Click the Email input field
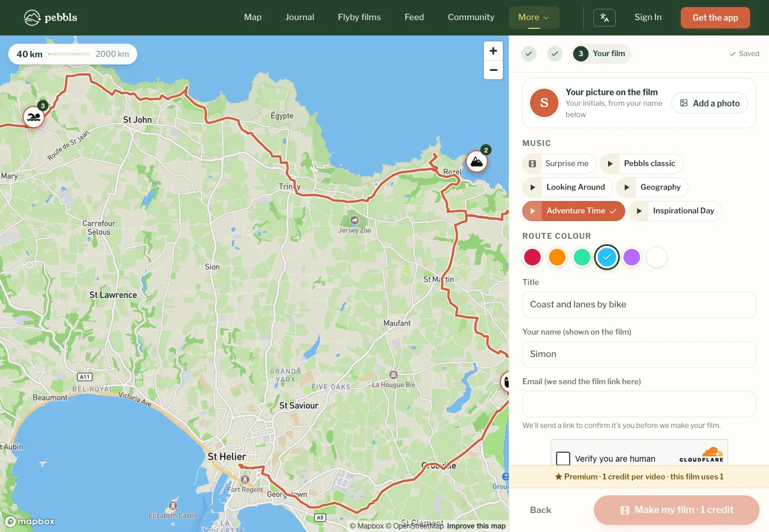The image size is (769, 532). coord(639,404)
